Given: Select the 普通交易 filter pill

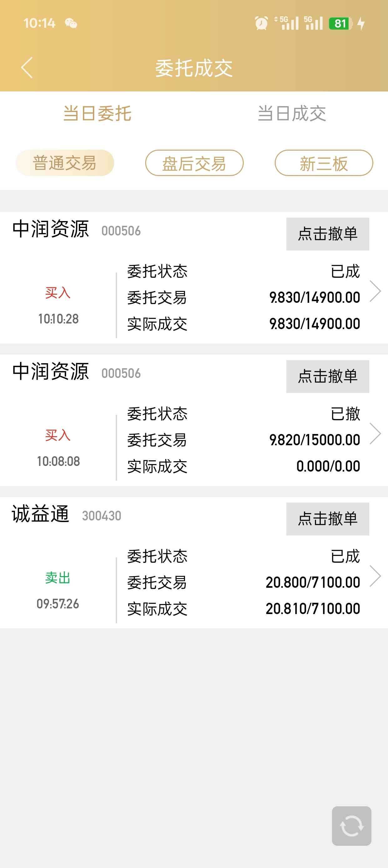Looking at the screenshot, I should [65, 163].
